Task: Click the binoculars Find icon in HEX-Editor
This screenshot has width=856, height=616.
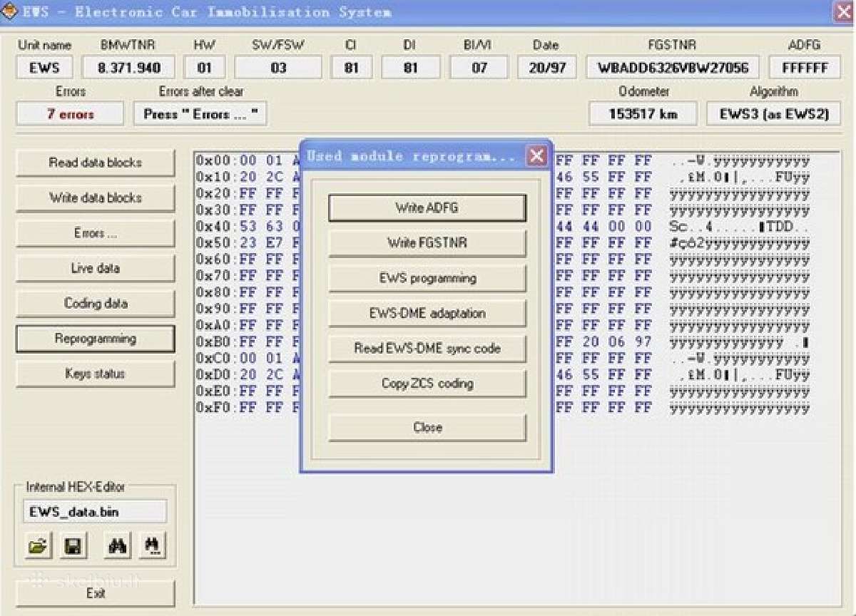Action: 118,548
